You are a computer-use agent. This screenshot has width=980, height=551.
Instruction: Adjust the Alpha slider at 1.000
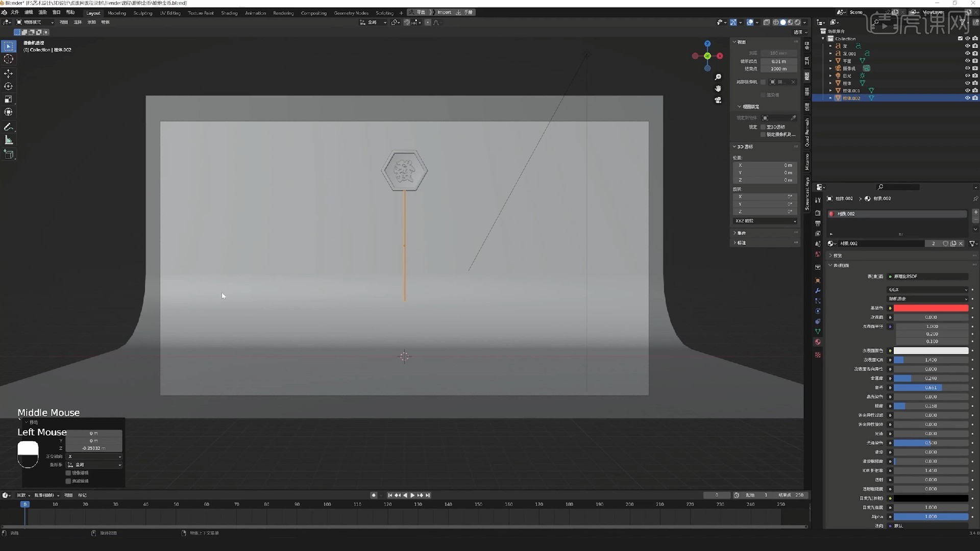[930, 517]
